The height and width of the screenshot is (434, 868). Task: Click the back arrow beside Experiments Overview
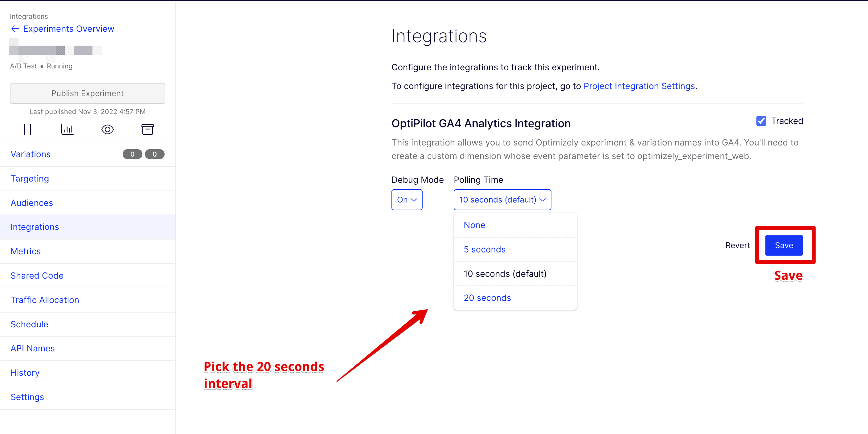click(x=15, y=29)
